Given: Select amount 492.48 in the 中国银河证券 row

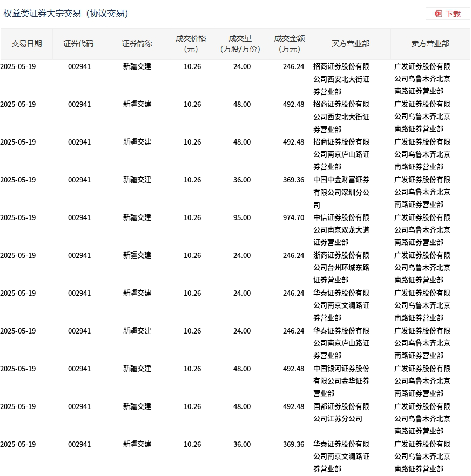Looking at the screenshot, I should pyautogui.click(x=293, y=369).
